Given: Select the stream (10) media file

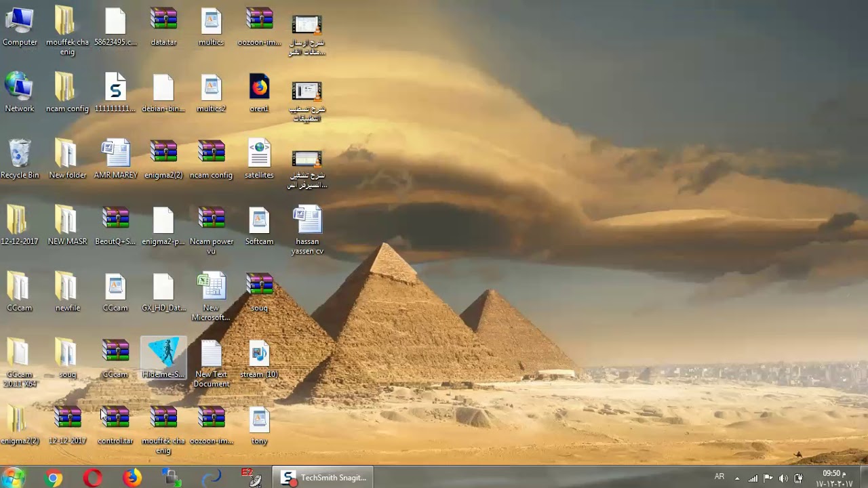Looking at the screenshot, I should 259,359.
